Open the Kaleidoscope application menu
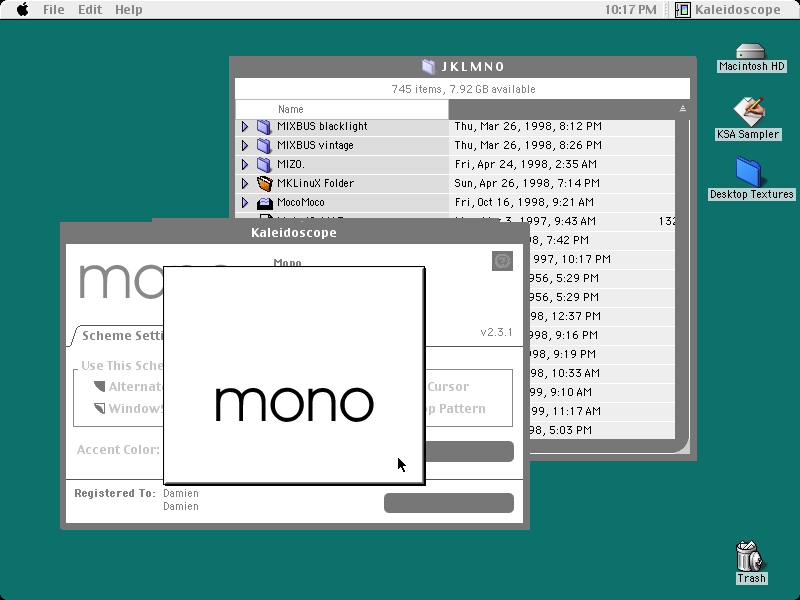 coord(728,10)
